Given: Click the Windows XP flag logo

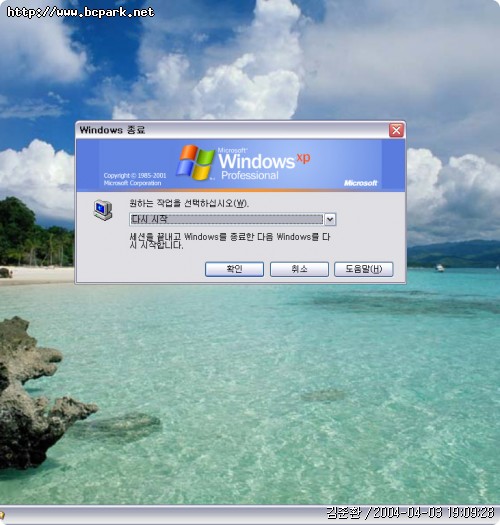Looking at the screenshot, I should coord(196,163).
